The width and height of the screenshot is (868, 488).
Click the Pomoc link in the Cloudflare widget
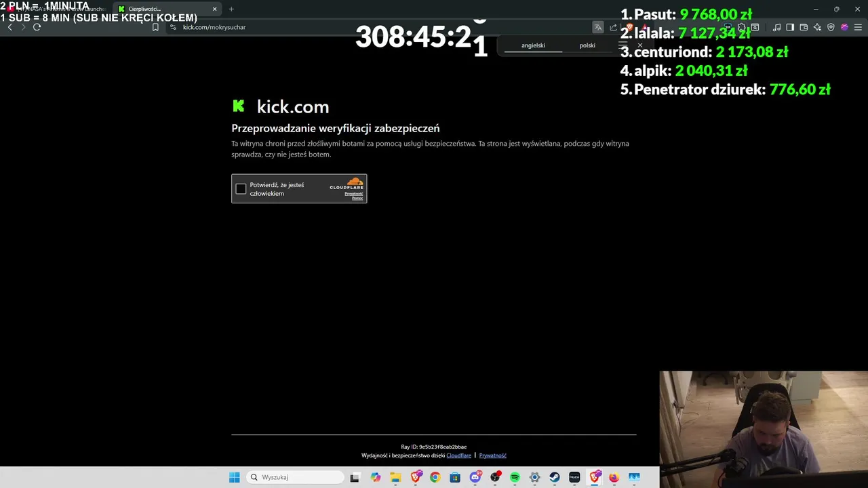[x=357, y=198]
